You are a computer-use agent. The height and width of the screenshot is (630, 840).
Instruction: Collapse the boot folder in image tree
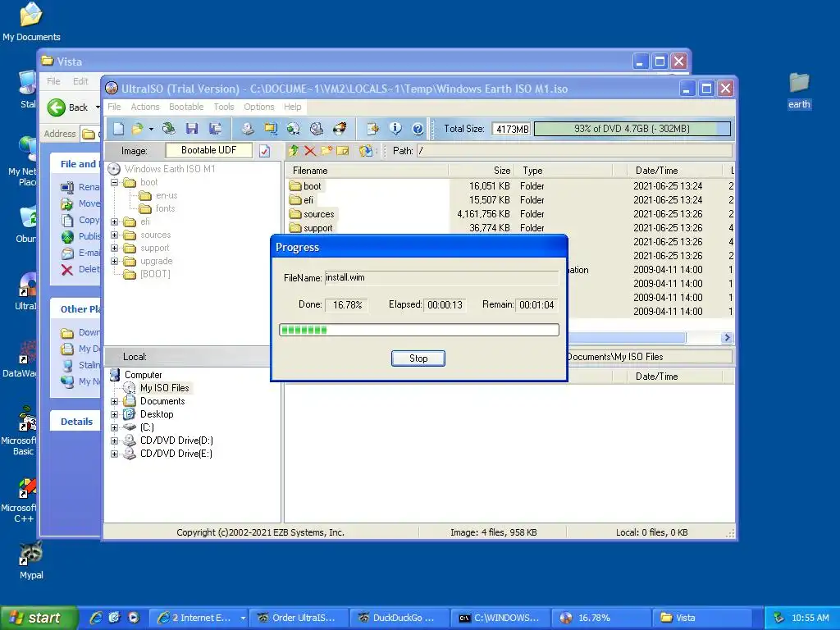coord(115,183)
